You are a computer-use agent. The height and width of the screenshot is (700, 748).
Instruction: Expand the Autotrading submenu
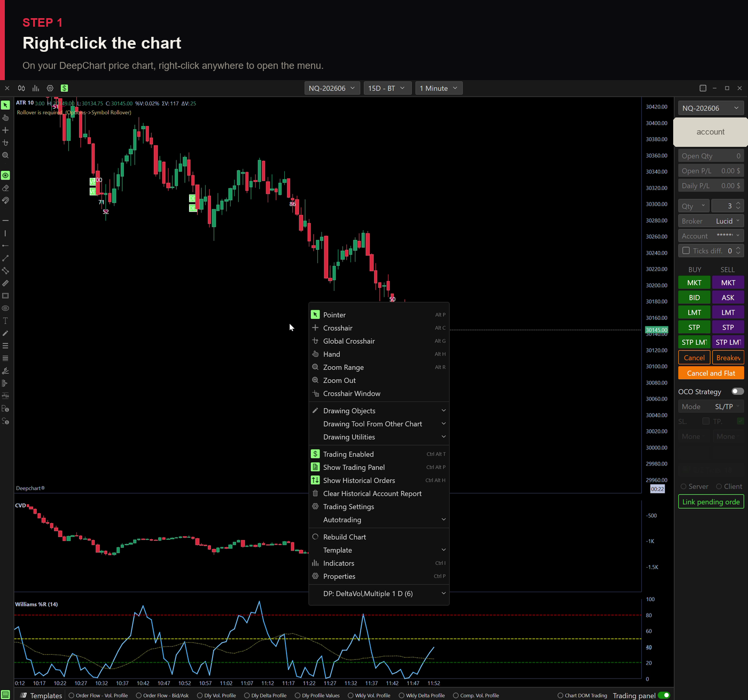pos(379,520)
